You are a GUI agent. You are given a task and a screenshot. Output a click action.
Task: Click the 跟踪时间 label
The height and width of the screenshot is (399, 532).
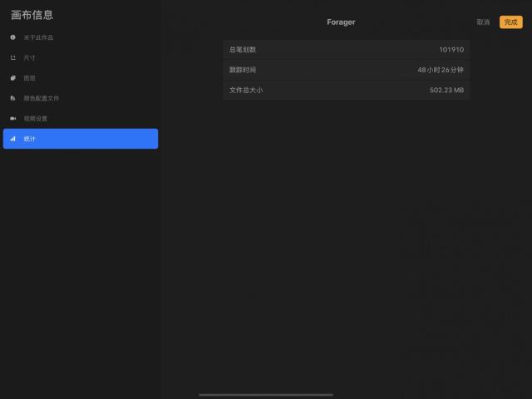pyautogui.click(x=243, y=70)
